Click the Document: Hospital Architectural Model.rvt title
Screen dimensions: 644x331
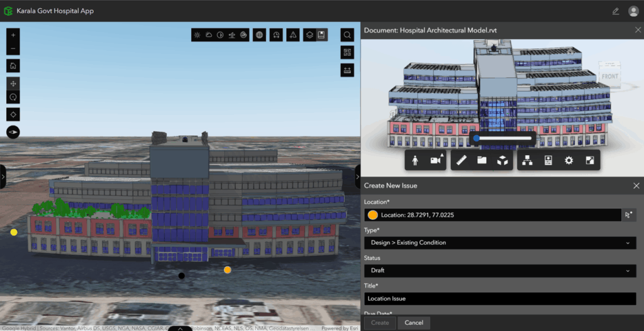(x=430, y=30)
